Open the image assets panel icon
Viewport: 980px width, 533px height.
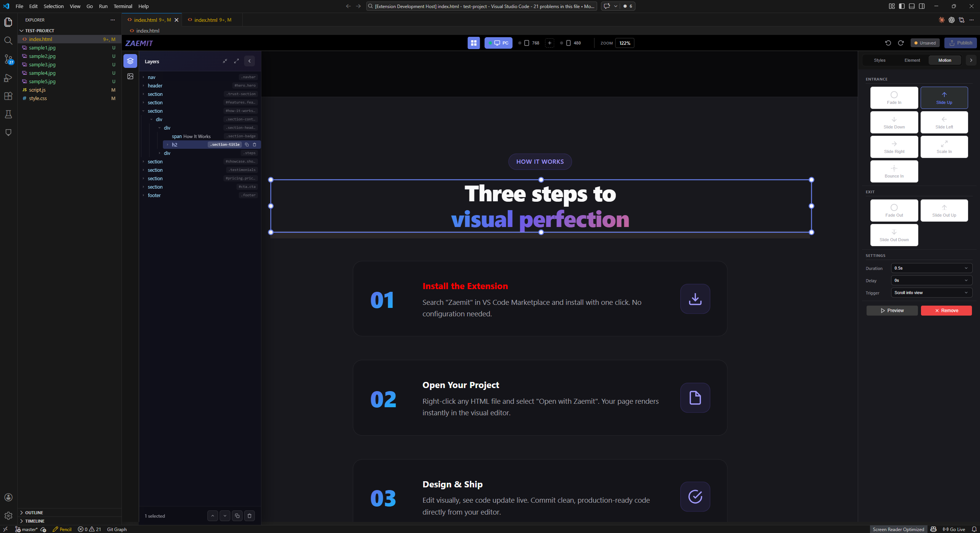point(130,76)
